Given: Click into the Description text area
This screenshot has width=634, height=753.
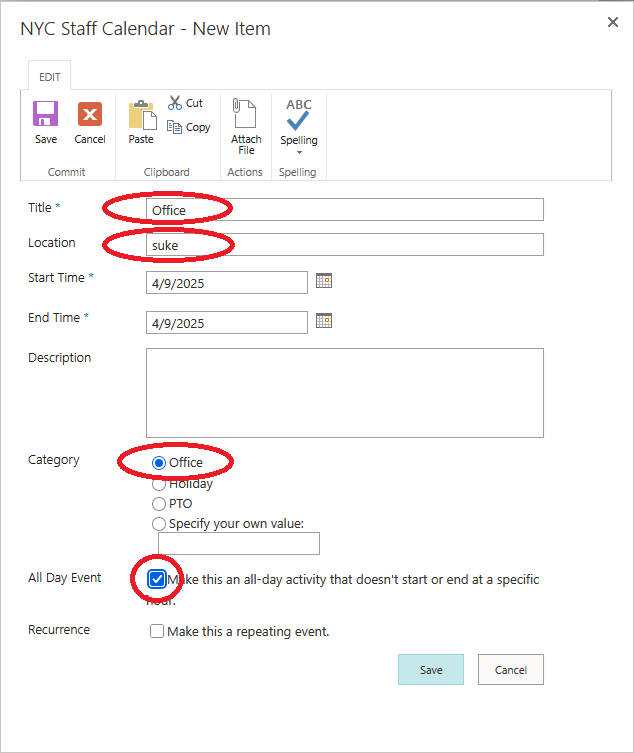Looking at the screenshot, I should (x=344, y=392).
